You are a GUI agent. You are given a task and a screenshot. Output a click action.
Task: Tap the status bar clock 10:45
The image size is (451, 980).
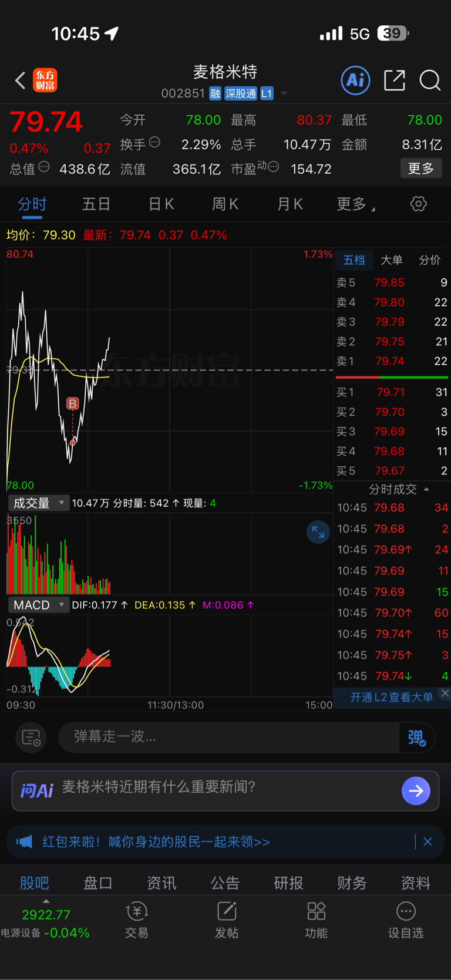[76, 33]
